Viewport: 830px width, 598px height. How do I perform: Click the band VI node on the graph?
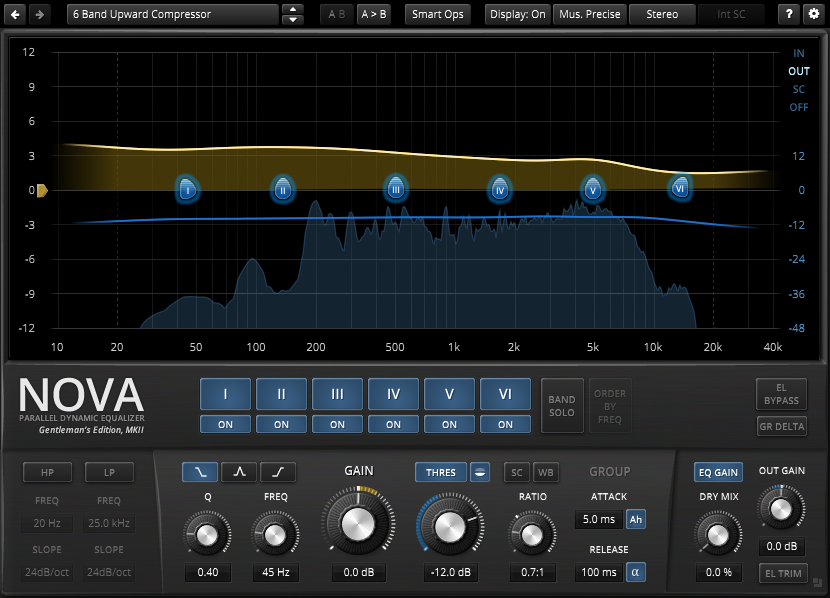coord(680,187)
